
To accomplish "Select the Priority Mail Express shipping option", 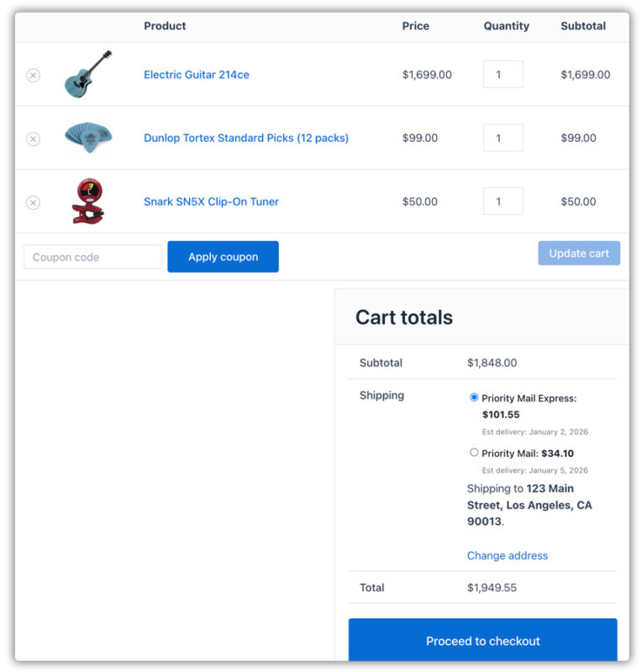I will 473,396.
